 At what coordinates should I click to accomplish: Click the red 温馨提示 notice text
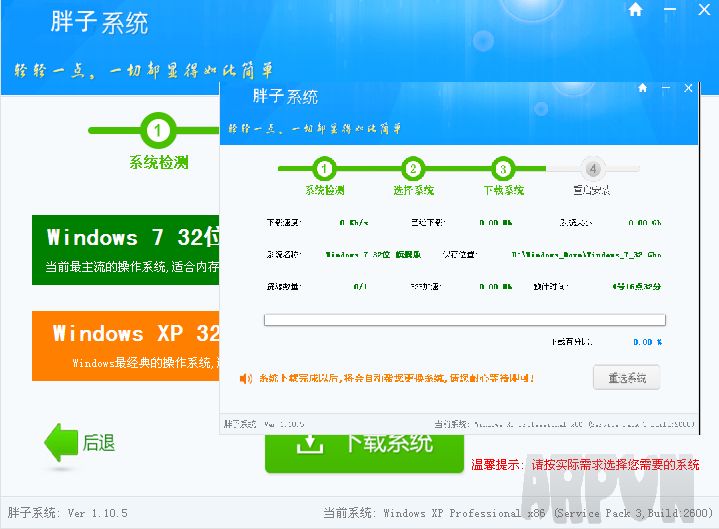click(x=585, y=465)
